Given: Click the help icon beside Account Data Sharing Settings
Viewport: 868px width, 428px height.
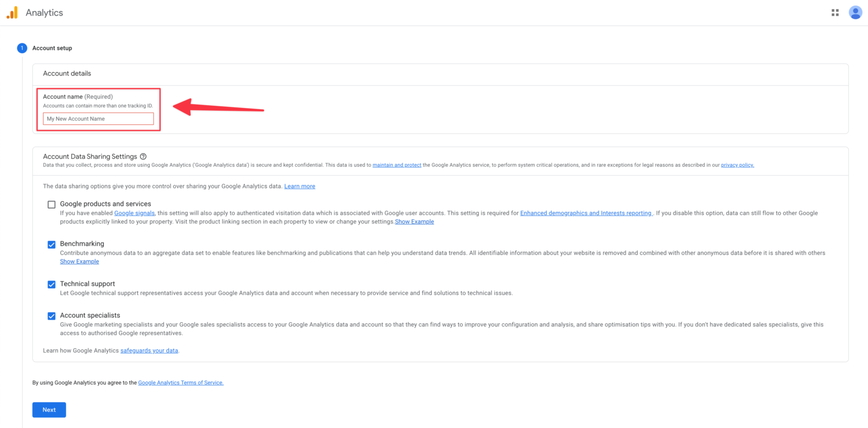Looking at the screenshot, I should pos(143,156).
